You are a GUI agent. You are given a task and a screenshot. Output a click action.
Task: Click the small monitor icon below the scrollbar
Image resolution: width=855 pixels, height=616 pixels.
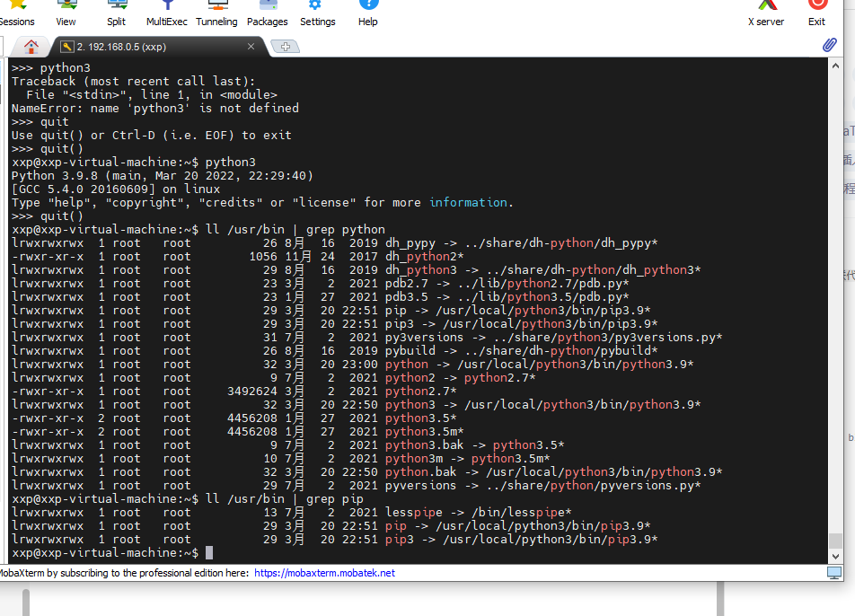834,572
